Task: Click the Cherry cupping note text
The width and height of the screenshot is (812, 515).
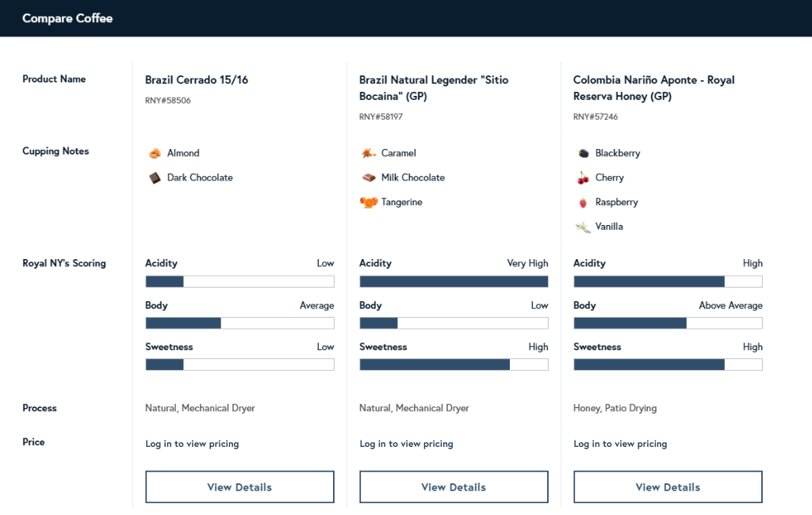Action: (610, 178)
